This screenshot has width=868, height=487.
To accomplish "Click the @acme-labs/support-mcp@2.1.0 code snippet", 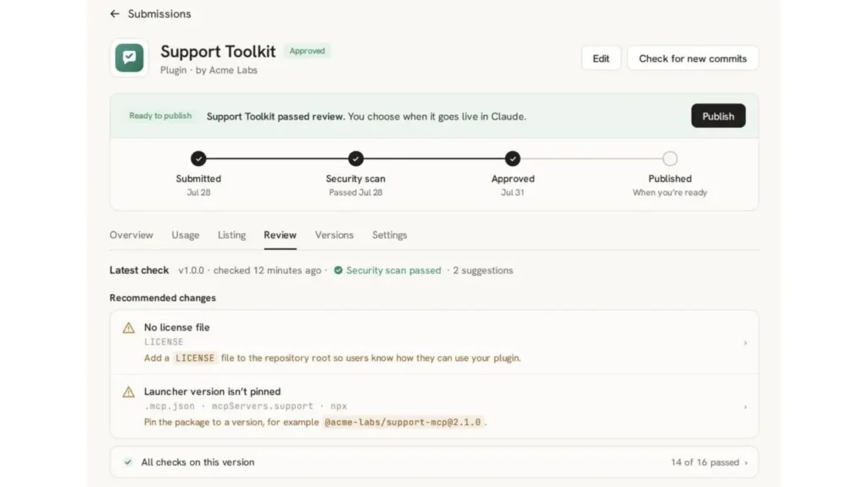I will click(403, 423).
